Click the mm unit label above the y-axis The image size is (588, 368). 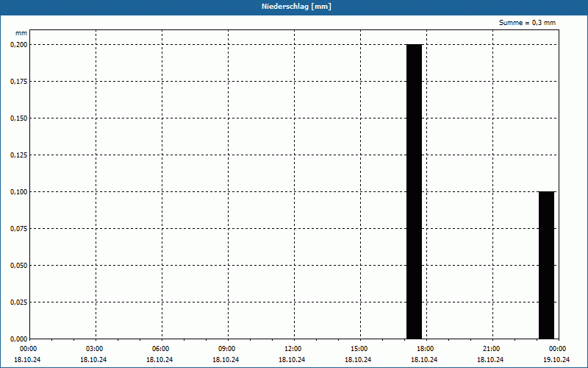pos(21,33)
